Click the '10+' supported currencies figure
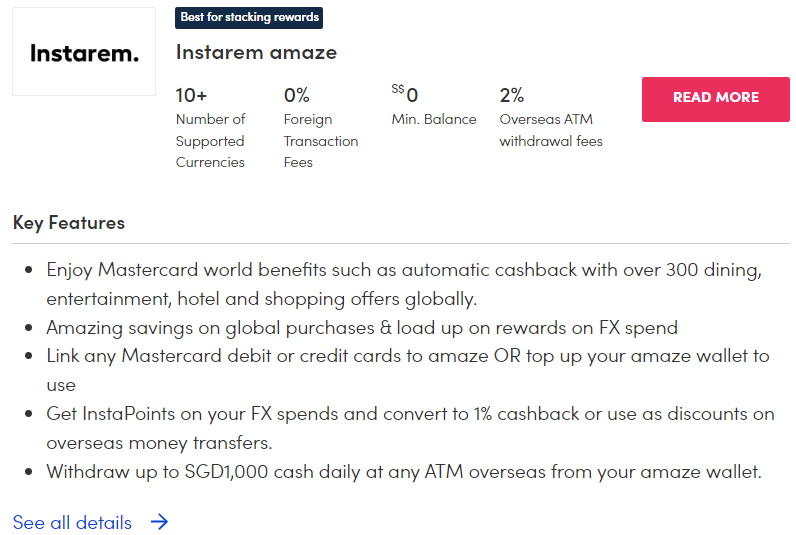 [191, 95]
